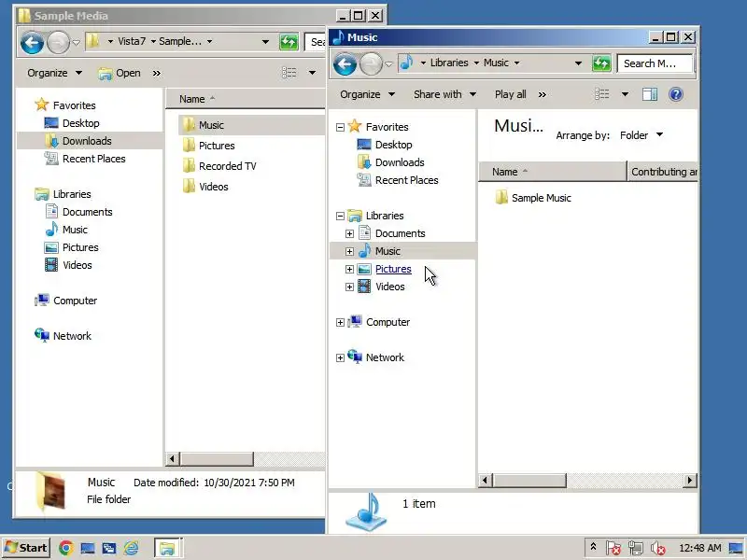This screenshot has width=747, height=560.
Task: Launch Google Chrome from the taskbar
Action: click(65, 548)
